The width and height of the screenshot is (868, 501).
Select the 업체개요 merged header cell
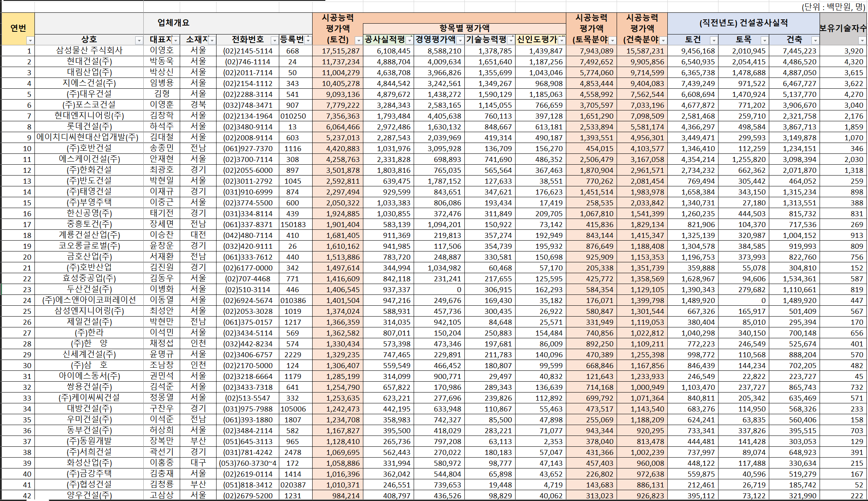click(x=174, y=23)
